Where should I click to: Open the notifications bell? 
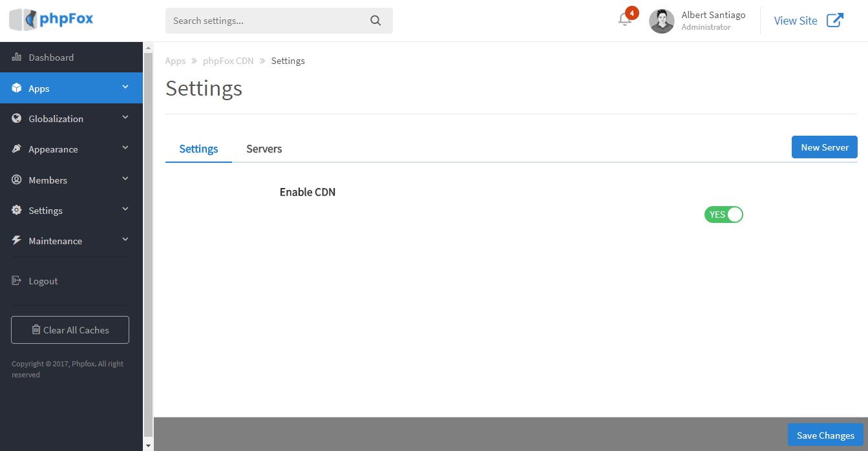pyautogui.click(x=625, y=19)
